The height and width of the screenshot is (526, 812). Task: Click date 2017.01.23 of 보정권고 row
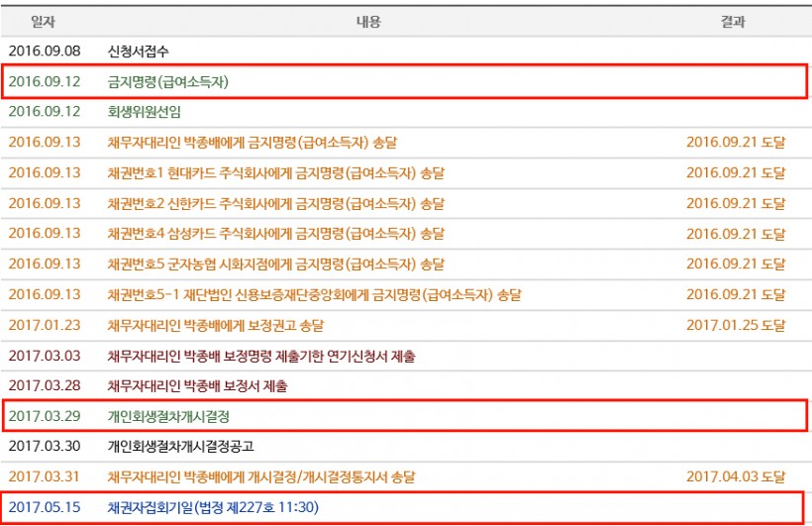[x=45, y=325]
